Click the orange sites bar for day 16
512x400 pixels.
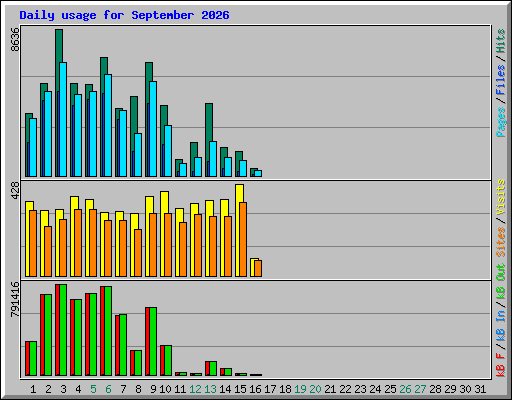[x=258, y=269]
